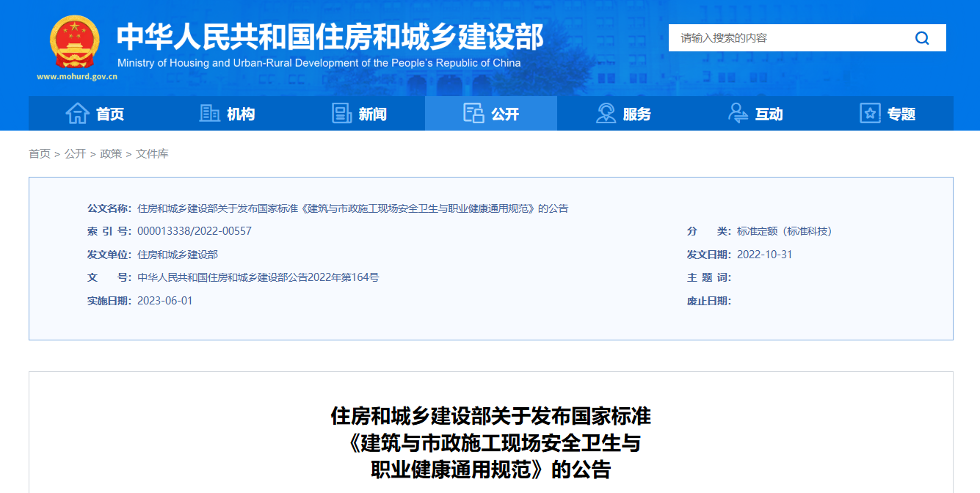Navigate via the 公开 breadcrumb link

click(74, 156)
